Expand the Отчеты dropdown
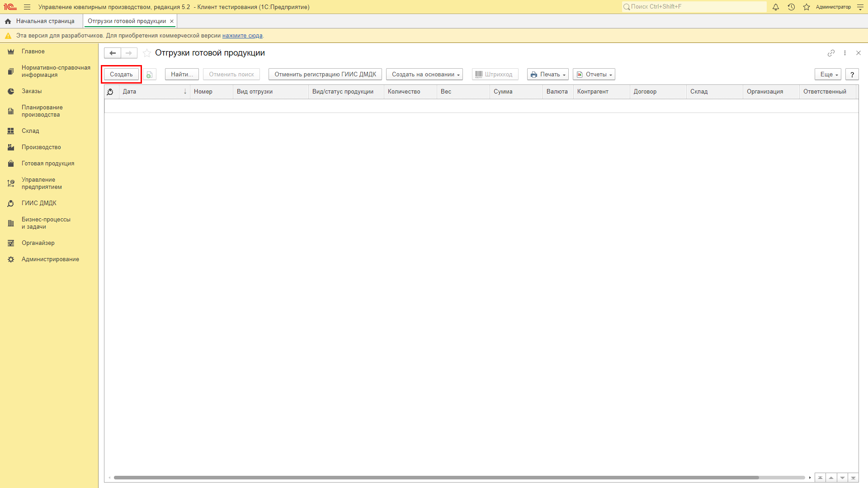868x488 pixels. point(594,75)
